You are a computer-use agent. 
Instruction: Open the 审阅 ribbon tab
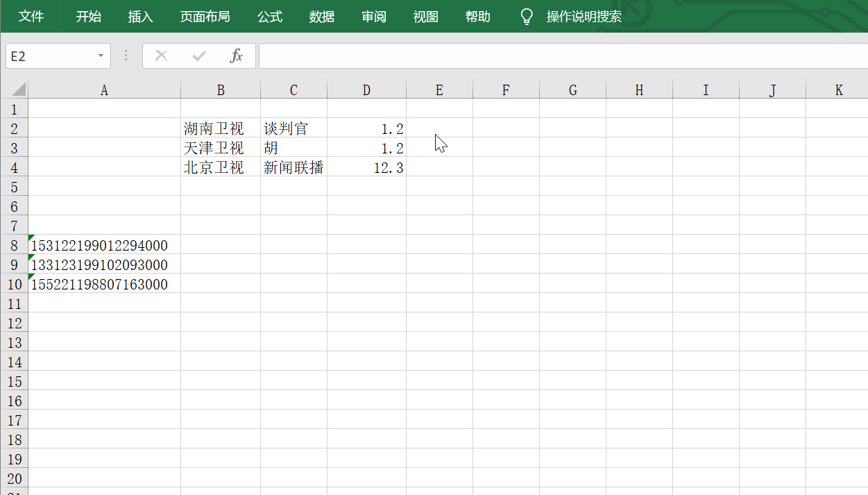click(x=374, y=17)
